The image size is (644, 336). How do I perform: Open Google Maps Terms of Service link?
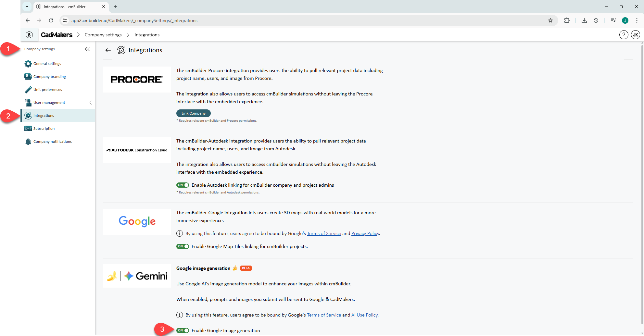coord(324,233)
